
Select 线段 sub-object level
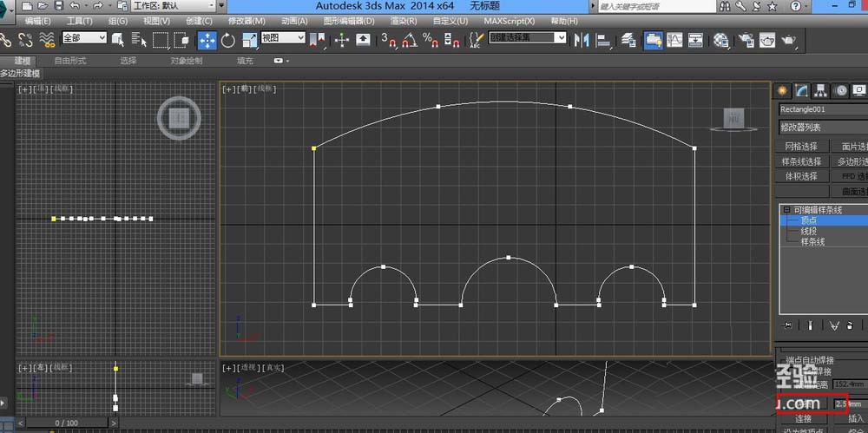[809, 232]
